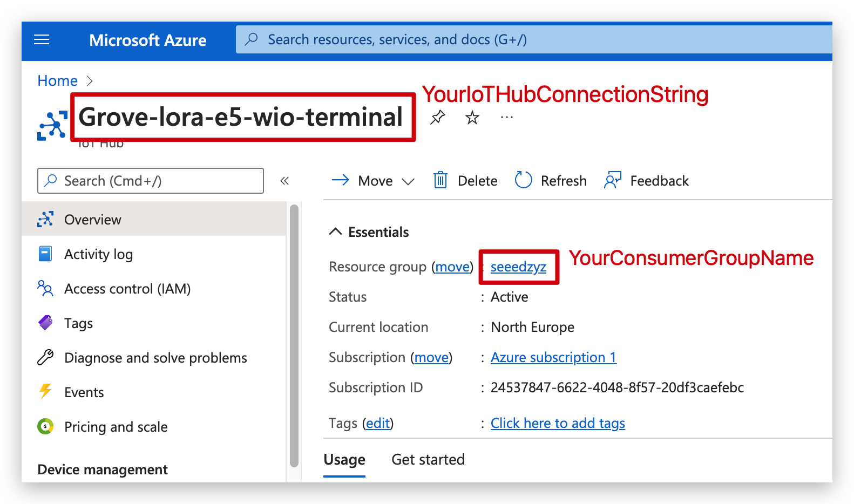Click the Move arrow icon in toolbar
Screen dimensions: 854x504
coord(341,180)
